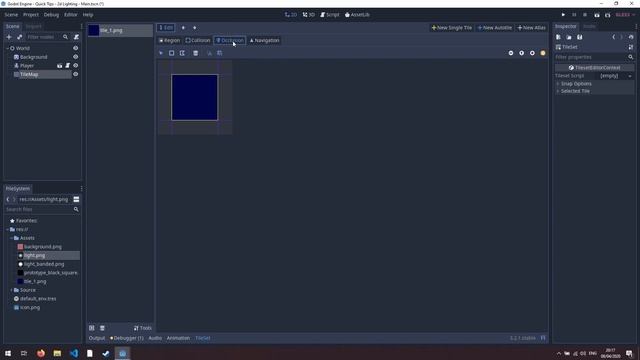Click the TilesetEditorContext button
Image resolution: width=640 pixels, height=360 pixels.
click(x=594, y=68)
